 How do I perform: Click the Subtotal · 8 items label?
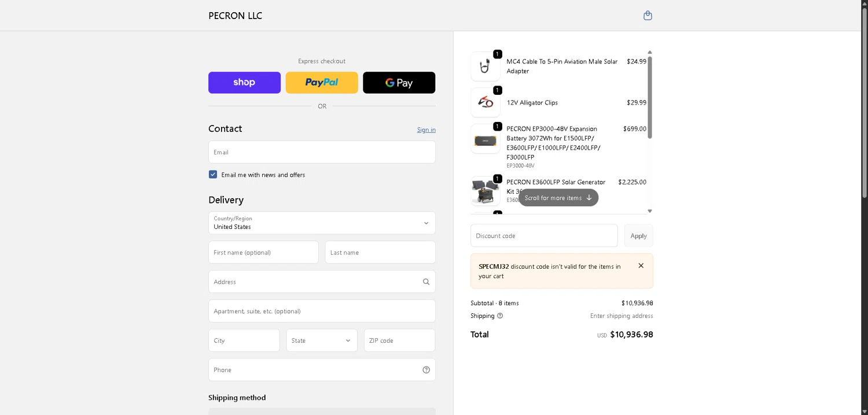click(495, 303)
